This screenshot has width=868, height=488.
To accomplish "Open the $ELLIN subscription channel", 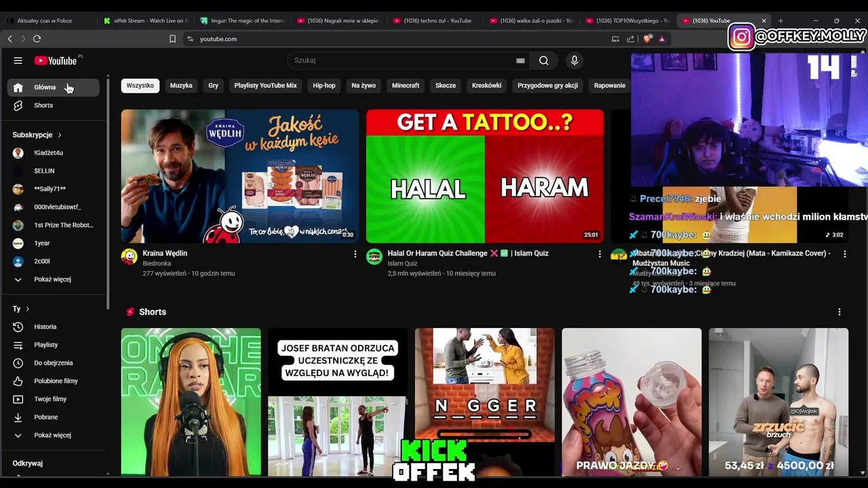I will click(54, 171).
